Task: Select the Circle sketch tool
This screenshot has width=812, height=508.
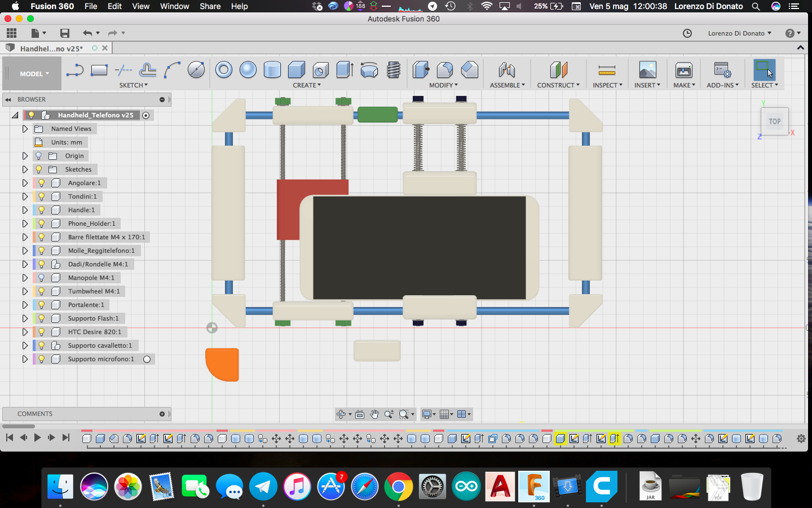Action: click(x=196, y=70)
